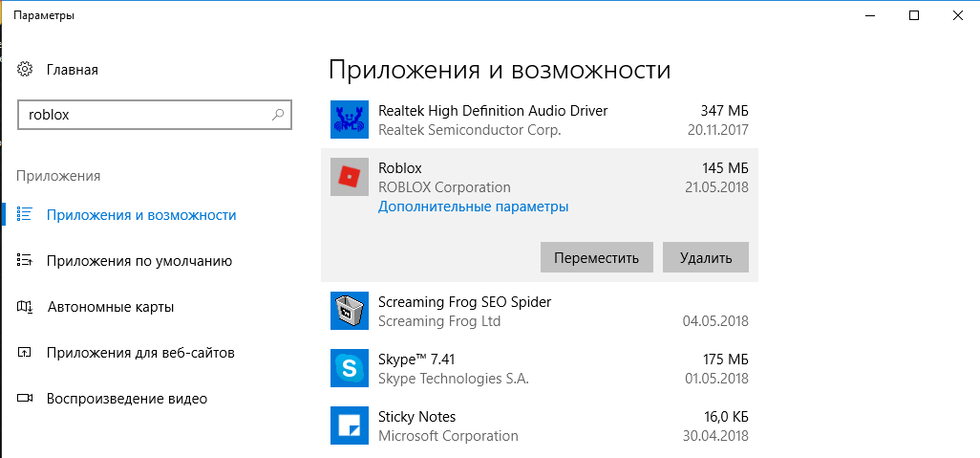
Task: Click the search field containing roblox
Action: pos(143,115)
